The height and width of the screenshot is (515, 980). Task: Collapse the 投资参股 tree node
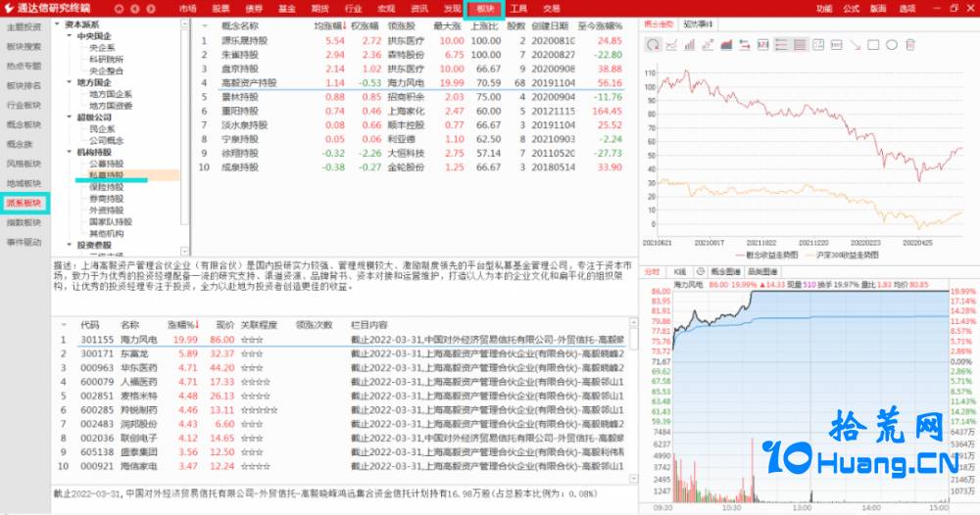tap(70, 246)
